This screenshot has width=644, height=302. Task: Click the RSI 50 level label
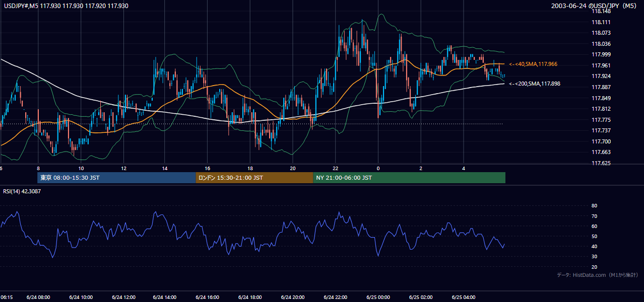click(595, 236)
